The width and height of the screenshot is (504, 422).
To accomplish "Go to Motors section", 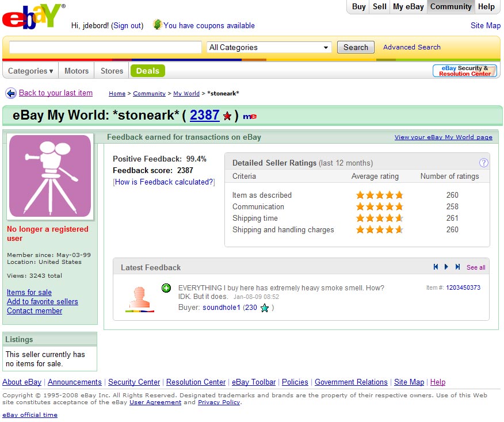I will point(77,71).
